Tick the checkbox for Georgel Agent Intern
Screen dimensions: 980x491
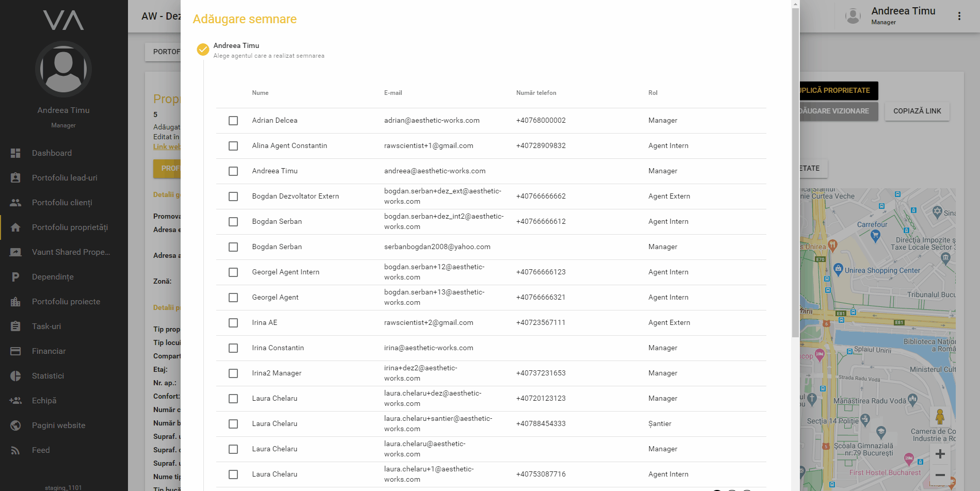[x=233, y=272]
